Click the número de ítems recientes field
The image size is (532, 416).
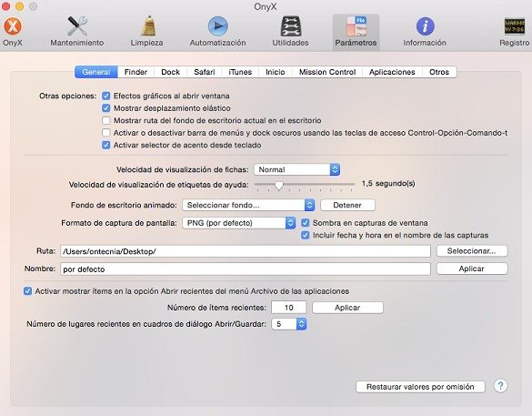[288, 308]
